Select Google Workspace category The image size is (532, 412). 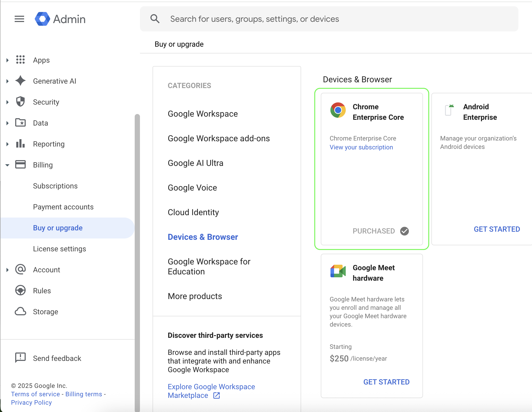coord(203,114)
